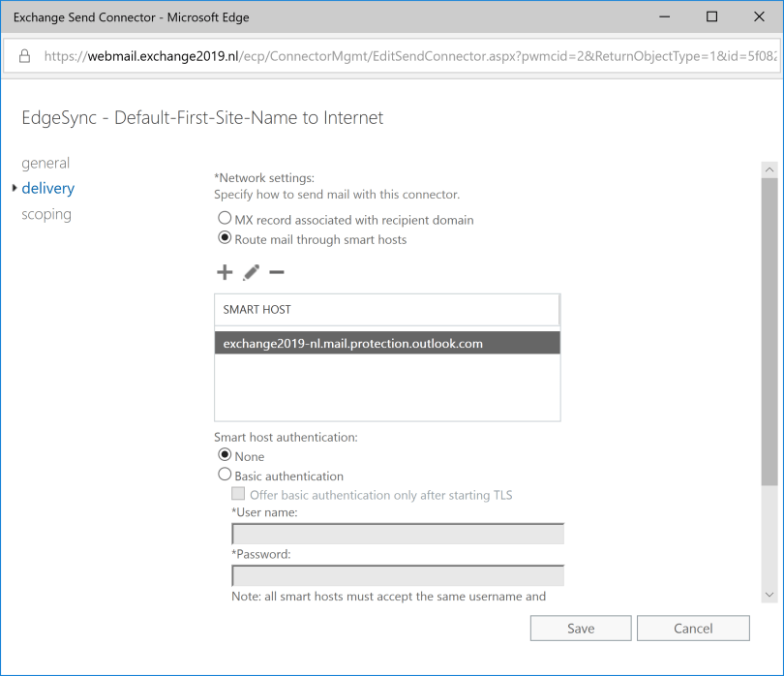Close the Exchange Send Connector window
This screenshot has height=676, width=784.
pos(756,16)
